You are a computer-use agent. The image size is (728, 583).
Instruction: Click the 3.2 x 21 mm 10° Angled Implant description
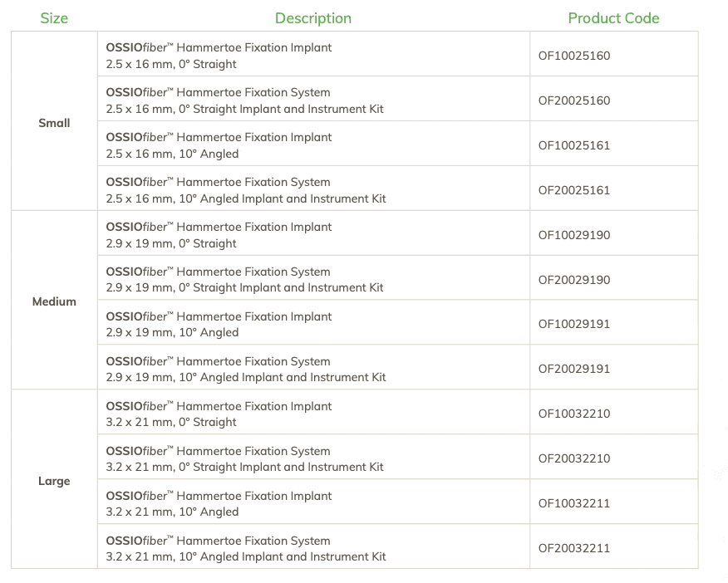click(219, 503)
